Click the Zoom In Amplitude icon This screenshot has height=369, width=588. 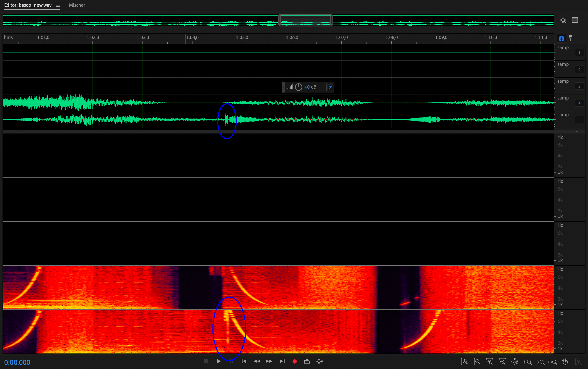(464, 361)
